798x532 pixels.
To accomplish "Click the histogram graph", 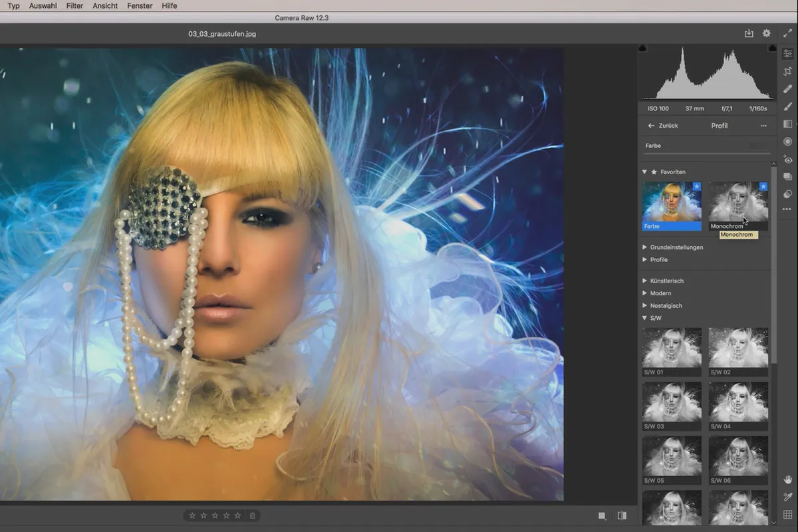I will pos(707,73).
